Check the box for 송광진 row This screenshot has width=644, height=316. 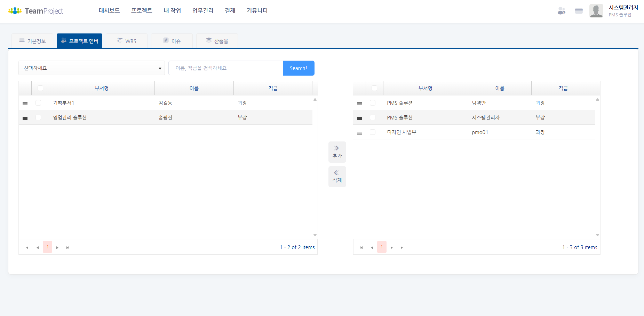tap(38, 118)
